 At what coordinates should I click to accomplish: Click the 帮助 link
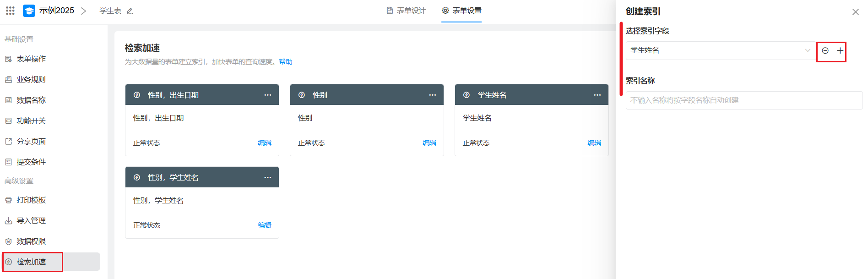286,62
